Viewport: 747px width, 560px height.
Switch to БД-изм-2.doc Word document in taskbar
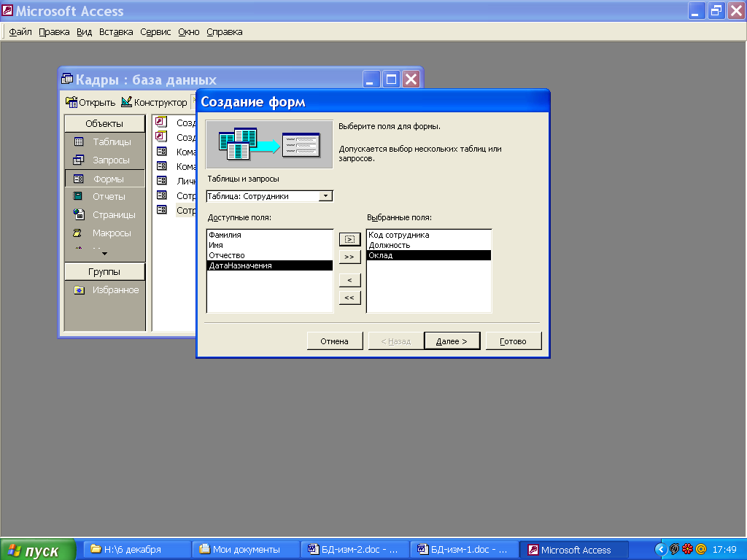point(355,550)
